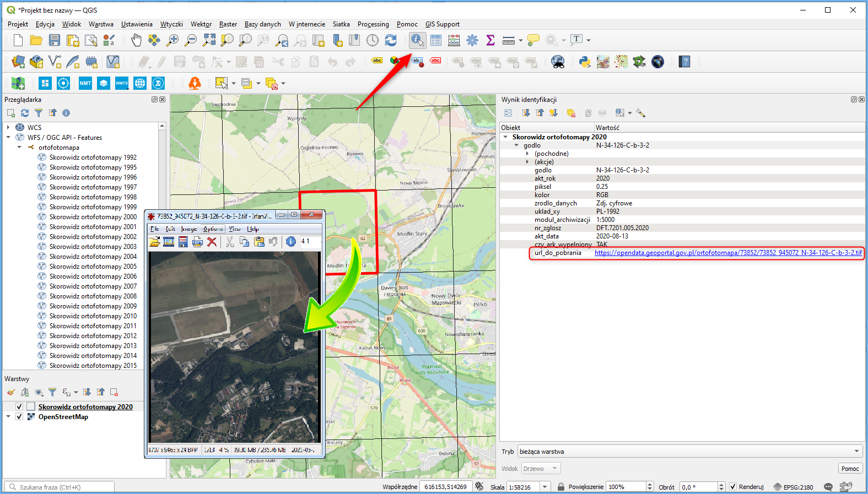Viewport: 868px width, 494px height.
Task: Open the View menu in IrfanView
Action: click(235, 229)
